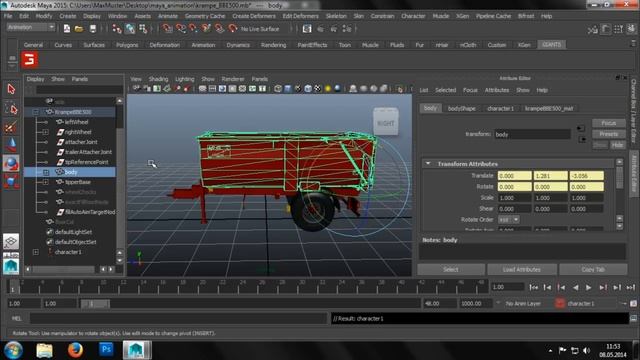The image size is (640, 360).
Task: Click the Paint Selection tool icon
Action: (x=11, y=127)
